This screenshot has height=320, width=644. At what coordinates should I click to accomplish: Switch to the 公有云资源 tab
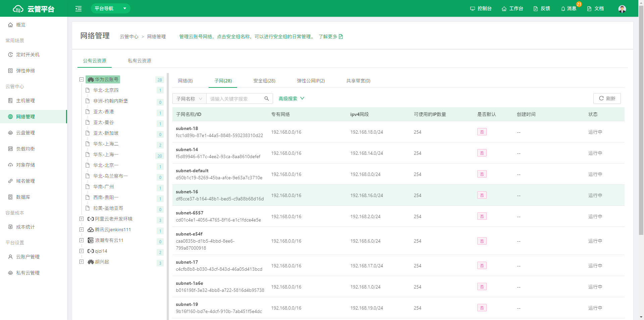pos(95,61)
